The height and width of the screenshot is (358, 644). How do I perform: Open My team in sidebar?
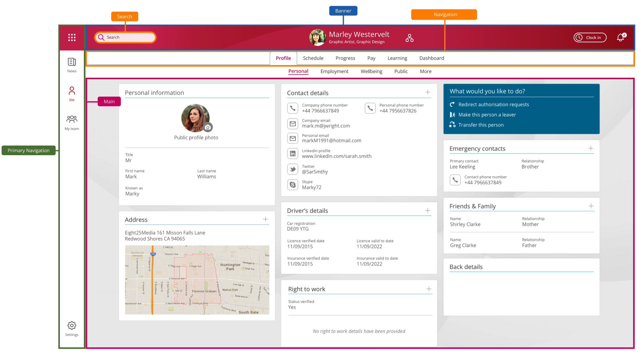[x=72, y=123]
